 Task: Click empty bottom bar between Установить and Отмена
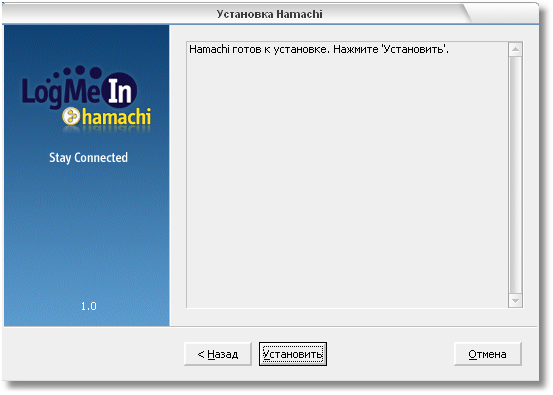(390, 354)
